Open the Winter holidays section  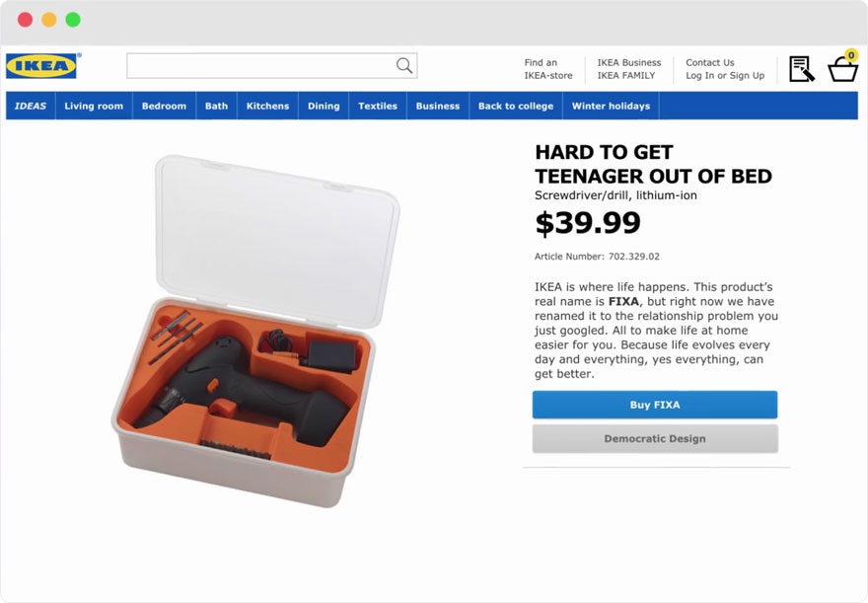611,106
